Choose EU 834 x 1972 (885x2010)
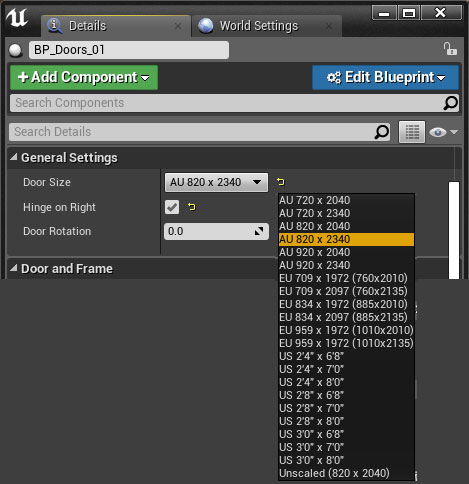Viewport: 469px width, 484px height. pyautogui.click(x=346, y=304)
